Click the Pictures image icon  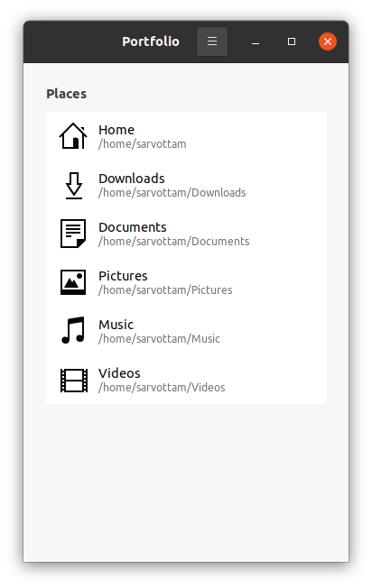coord(73,282)
